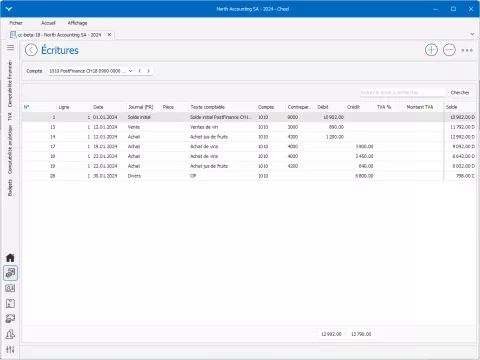Click the 6 800.00 credit amount
Screen dimensions: 480x360
click(x=364, y=176)
